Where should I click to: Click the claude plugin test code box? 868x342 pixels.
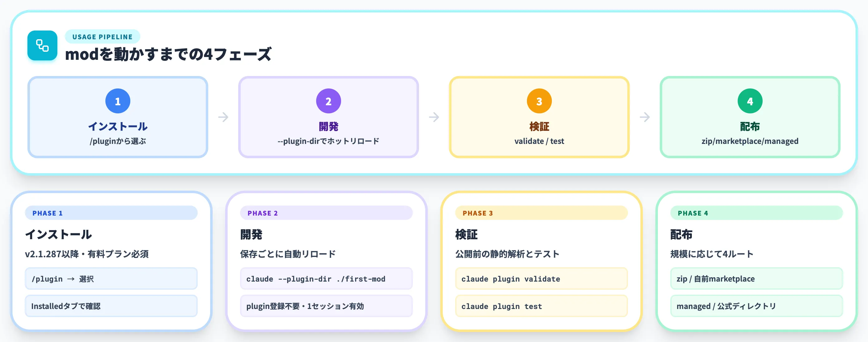point(542,306)
